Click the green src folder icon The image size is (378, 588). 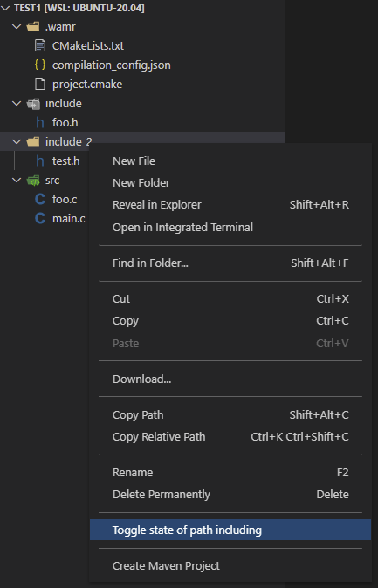pos(33,181)
